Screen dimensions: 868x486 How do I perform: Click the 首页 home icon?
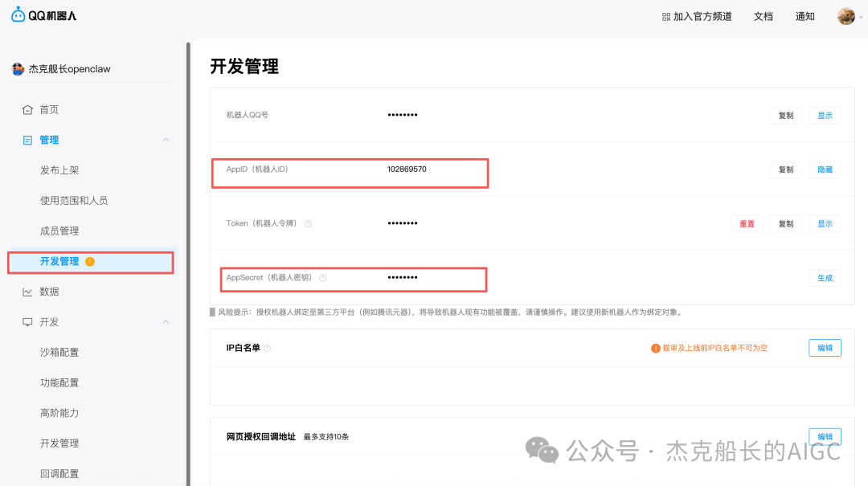click(27, 109)
